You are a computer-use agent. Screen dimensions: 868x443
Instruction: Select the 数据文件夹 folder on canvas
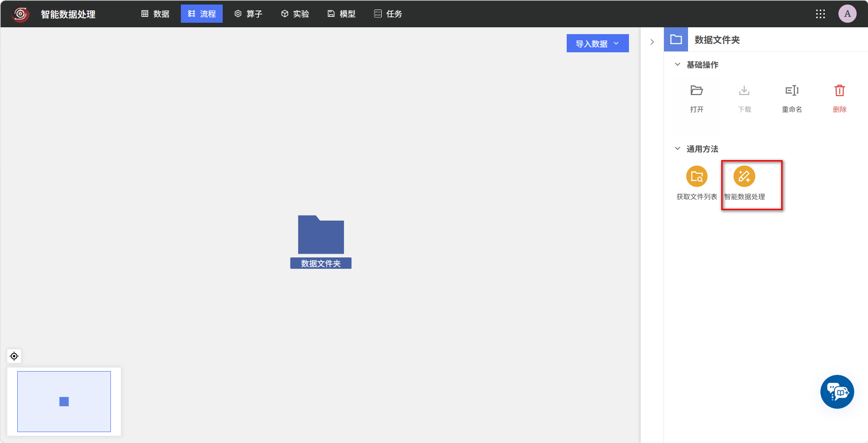(321, 234)
